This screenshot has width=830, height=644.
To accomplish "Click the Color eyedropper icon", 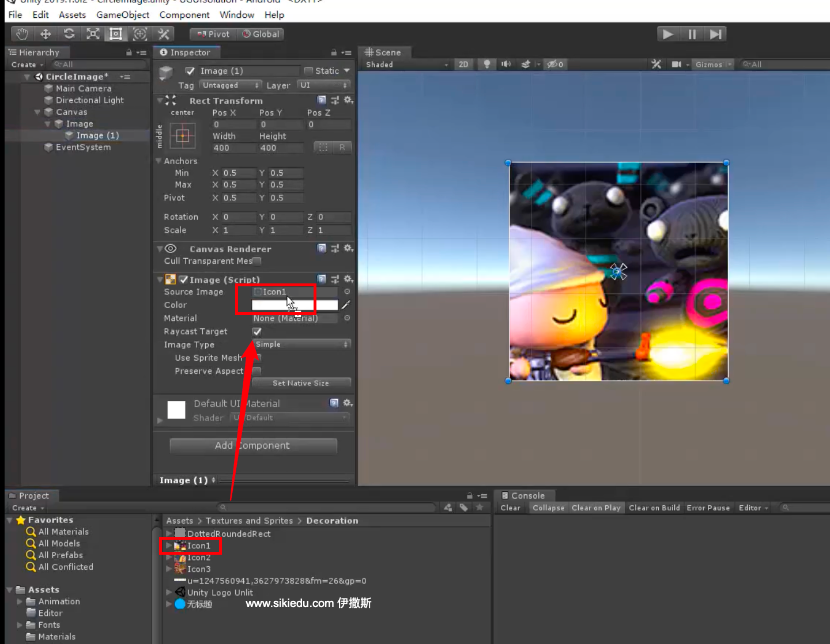I will click(346, 305).
